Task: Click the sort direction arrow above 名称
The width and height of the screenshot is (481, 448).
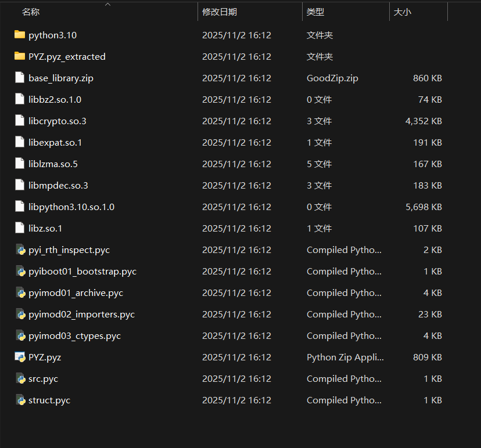Action: (107, 4)
